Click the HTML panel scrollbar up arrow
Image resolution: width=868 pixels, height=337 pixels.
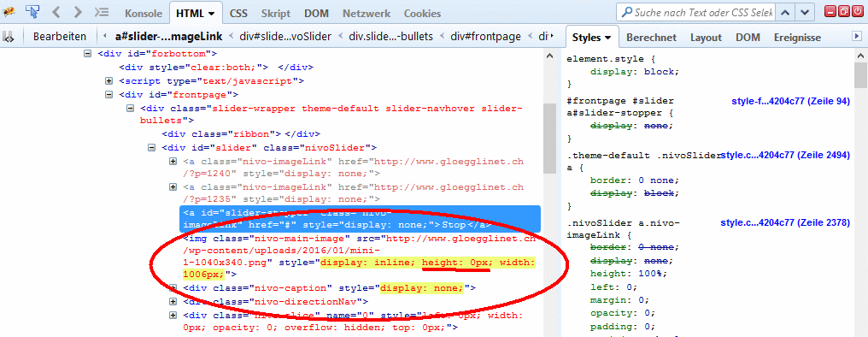pyautogui.click(x=548, y=56)
